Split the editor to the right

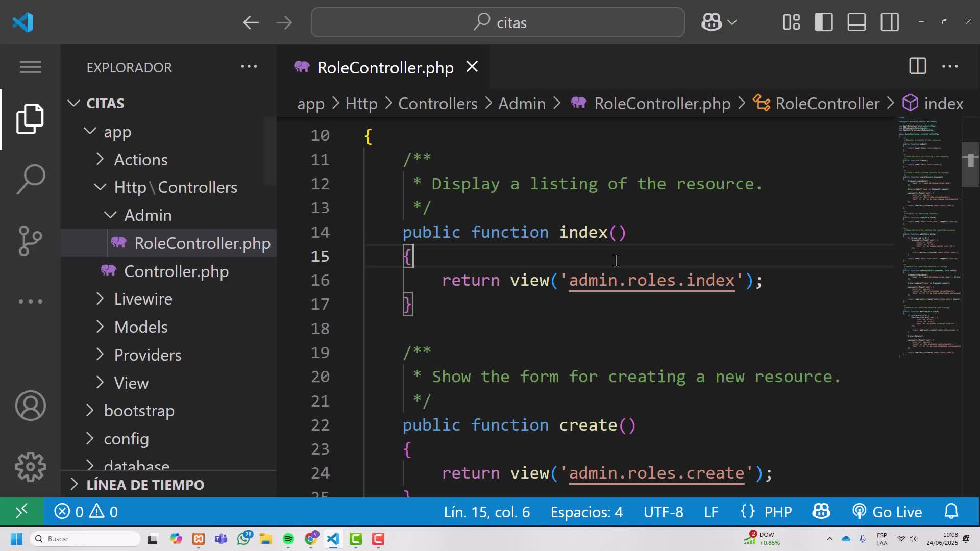[917, 66]
